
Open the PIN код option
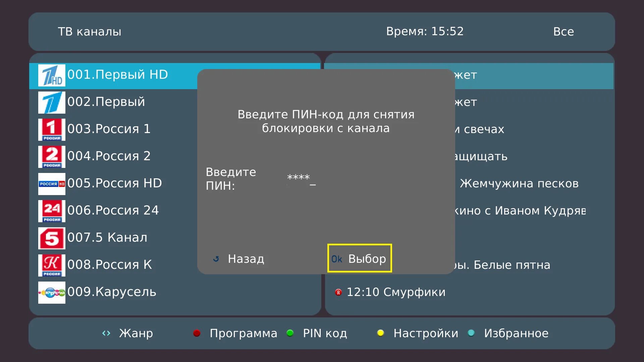pos(317,333)
